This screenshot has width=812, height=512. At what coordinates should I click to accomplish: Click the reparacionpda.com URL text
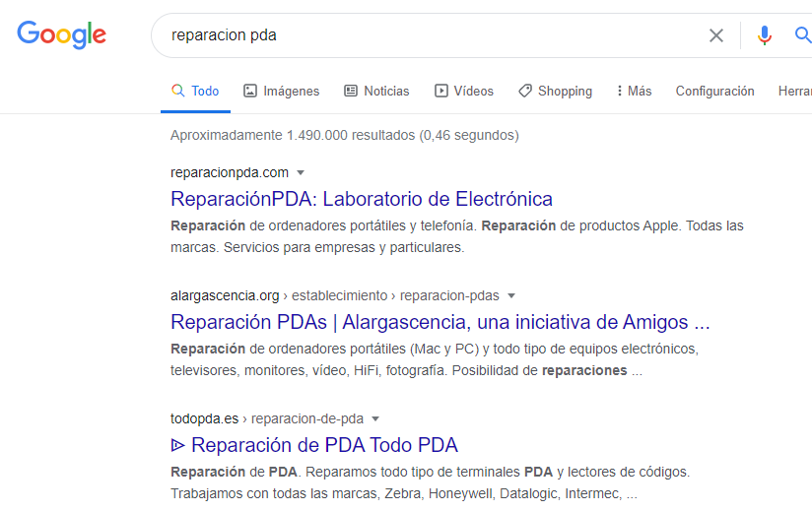pos(230,172)
